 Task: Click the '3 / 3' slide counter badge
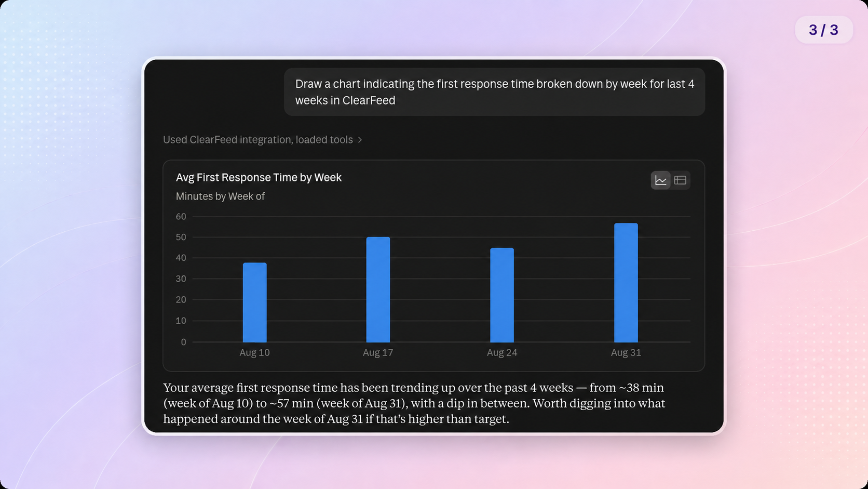coord(824,30)
